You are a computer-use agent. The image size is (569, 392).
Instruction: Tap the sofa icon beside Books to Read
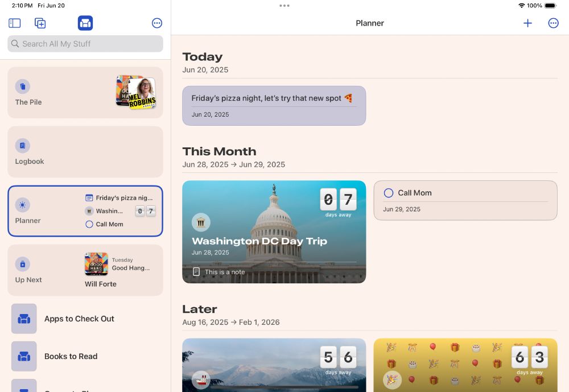tap(24, 356)
